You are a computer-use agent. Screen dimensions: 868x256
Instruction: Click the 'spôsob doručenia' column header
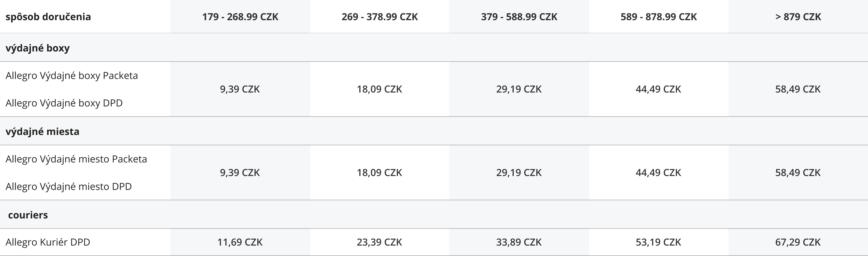[x=48, y=16]
